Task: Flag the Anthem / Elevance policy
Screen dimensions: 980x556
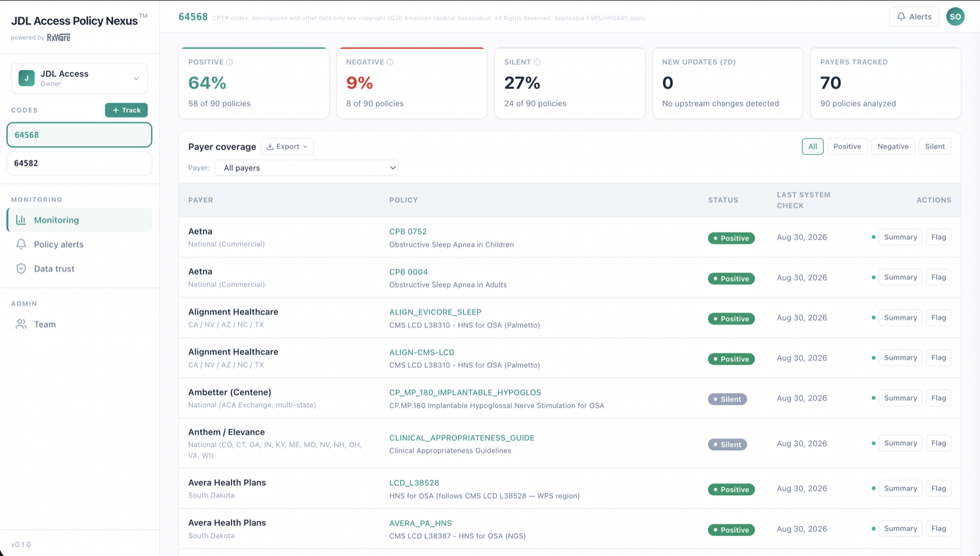Action: (938, 443)
